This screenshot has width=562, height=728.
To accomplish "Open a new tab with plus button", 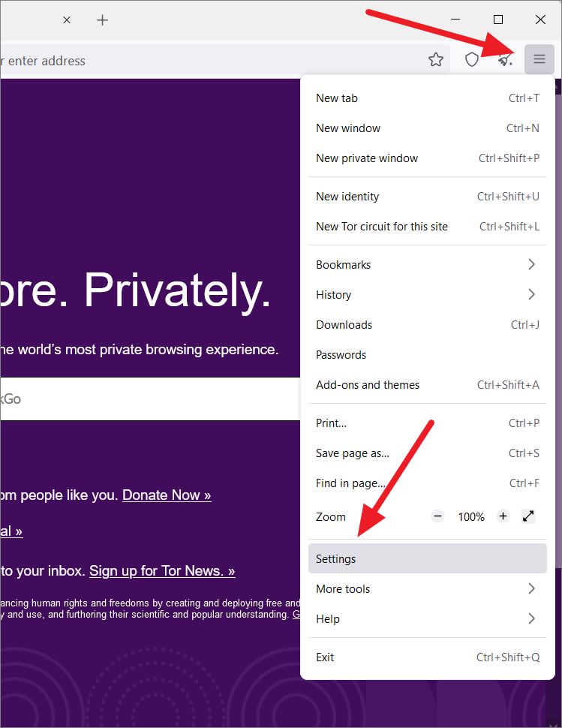I will pos(103,20).
